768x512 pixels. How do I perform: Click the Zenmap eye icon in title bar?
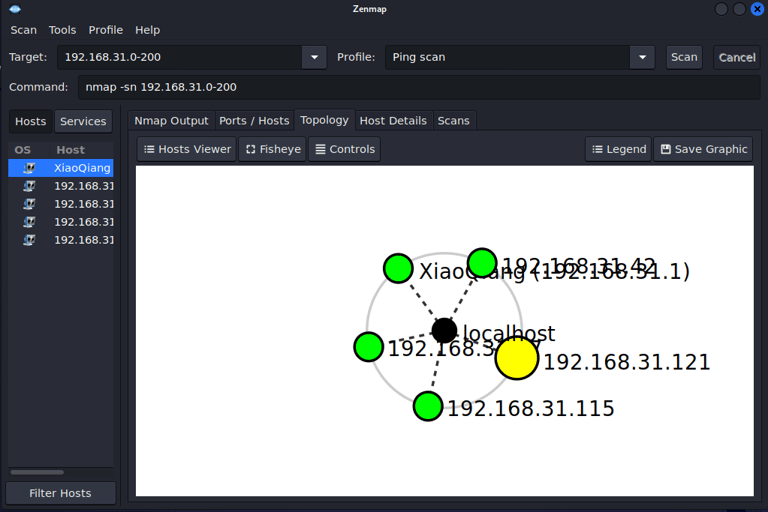pos(15,9)
